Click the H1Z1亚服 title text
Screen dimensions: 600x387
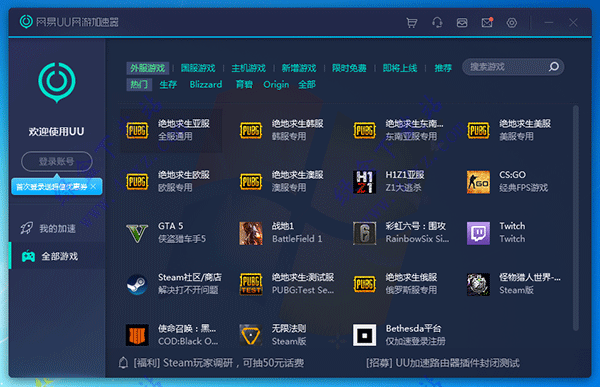[405, 175]
